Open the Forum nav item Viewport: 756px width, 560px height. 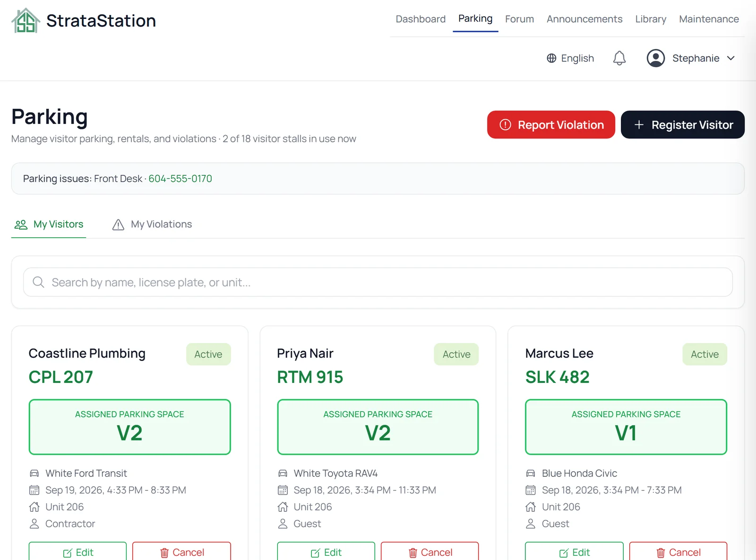[519, 19]
